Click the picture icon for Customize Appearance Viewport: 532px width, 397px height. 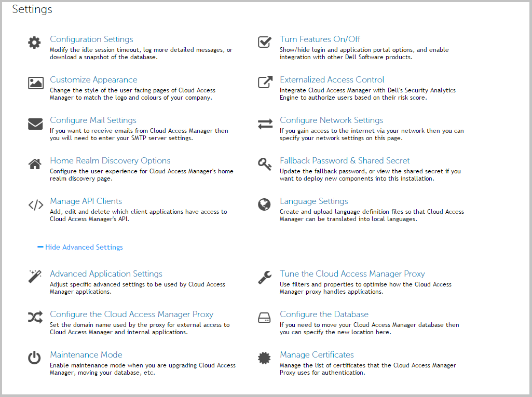click(35, 83)
